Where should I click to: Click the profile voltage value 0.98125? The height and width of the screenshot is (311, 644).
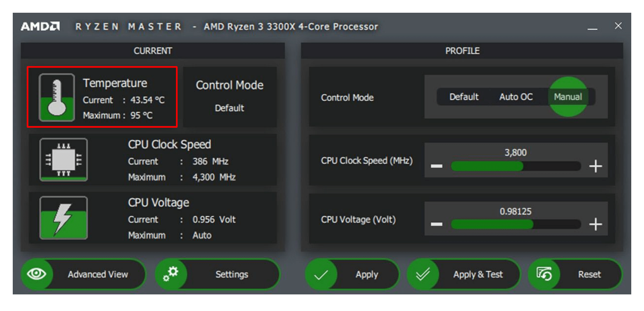pyautogui.click(x=516, y=211)
